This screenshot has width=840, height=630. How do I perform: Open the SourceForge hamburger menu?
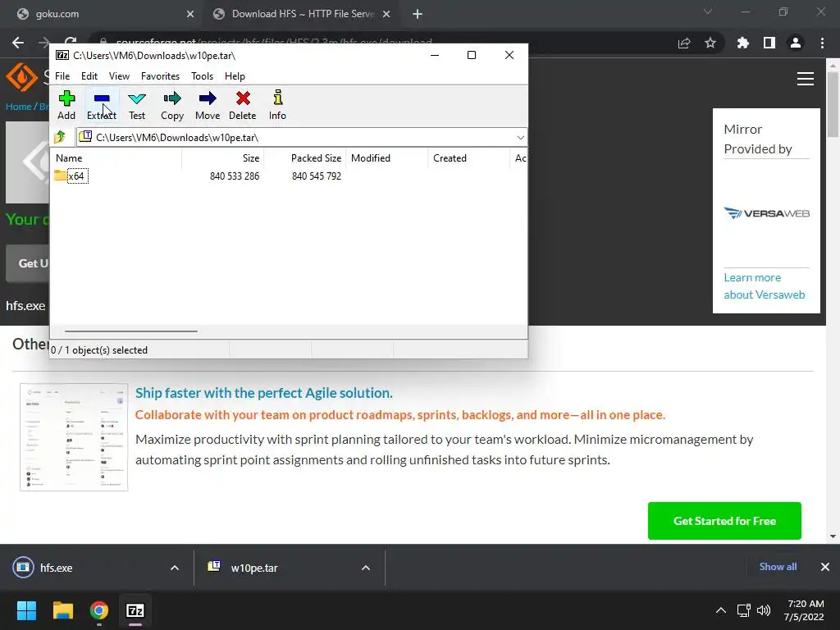pos(806,79)
